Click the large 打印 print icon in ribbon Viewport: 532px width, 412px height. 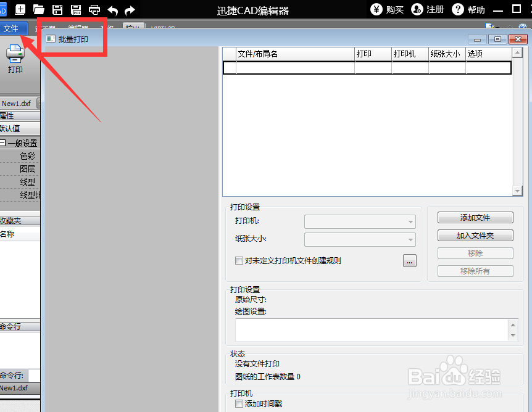pos(15,59)
